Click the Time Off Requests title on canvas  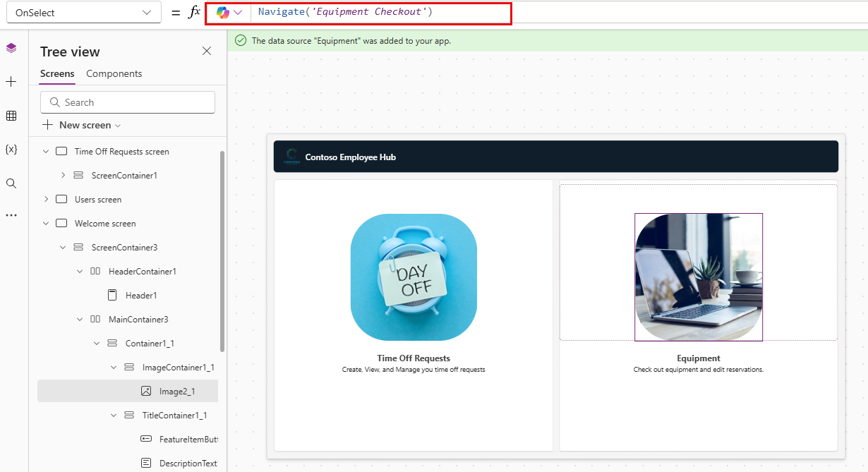pos(414,358)
